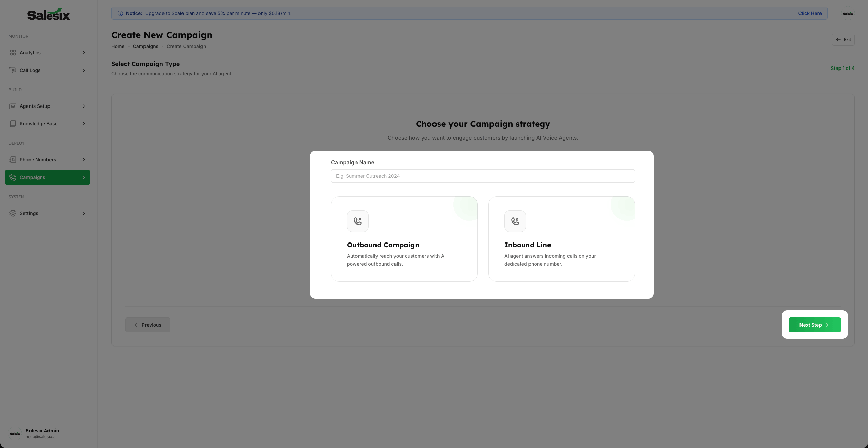Click the outbound call phone icon
Viewport: 868px width, 448px height.
[358, 221]
